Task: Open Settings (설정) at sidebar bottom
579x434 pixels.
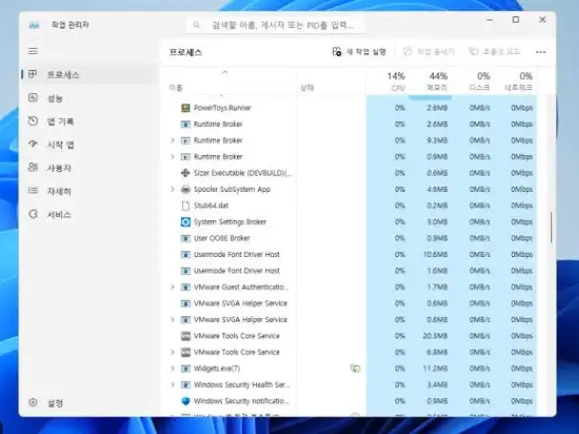Action: pyautogui.click(x=88, y=403)
